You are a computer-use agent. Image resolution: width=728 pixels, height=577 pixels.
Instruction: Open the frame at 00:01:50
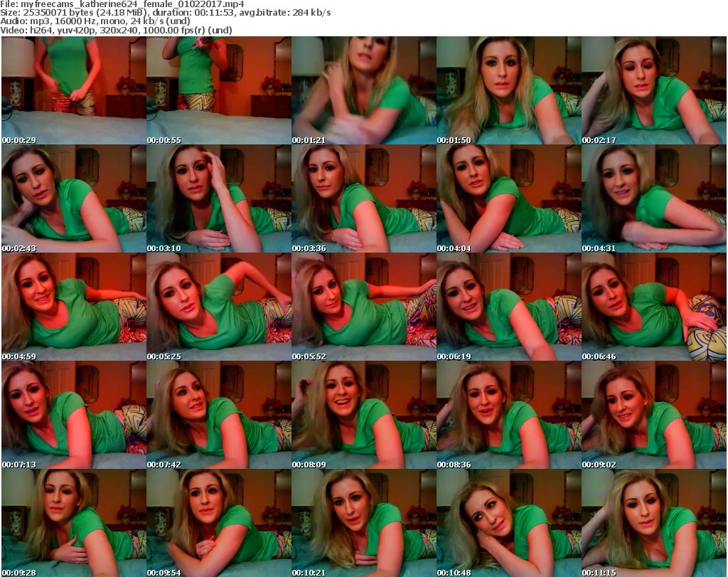tap(509, 90)
